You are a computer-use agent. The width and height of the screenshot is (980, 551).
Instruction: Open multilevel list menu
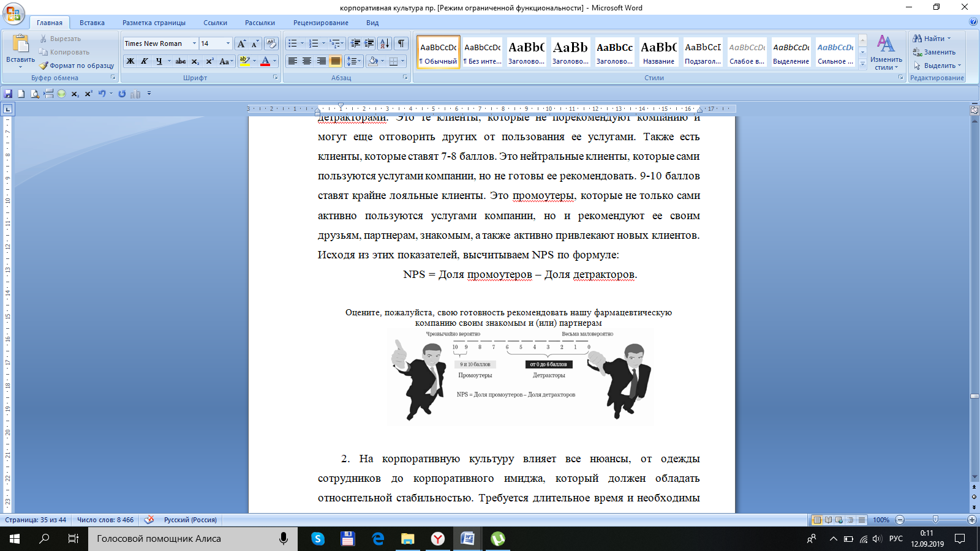337,43
